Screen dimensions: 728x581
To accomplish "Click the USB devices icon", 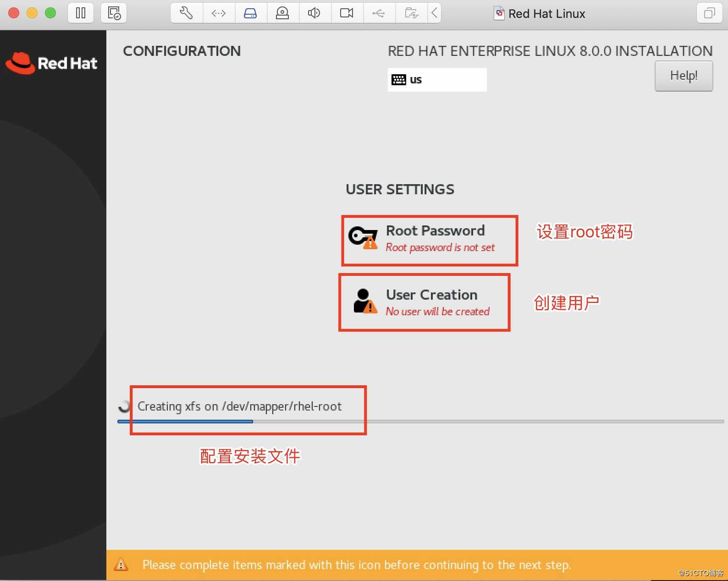I will tap(379, 13).
